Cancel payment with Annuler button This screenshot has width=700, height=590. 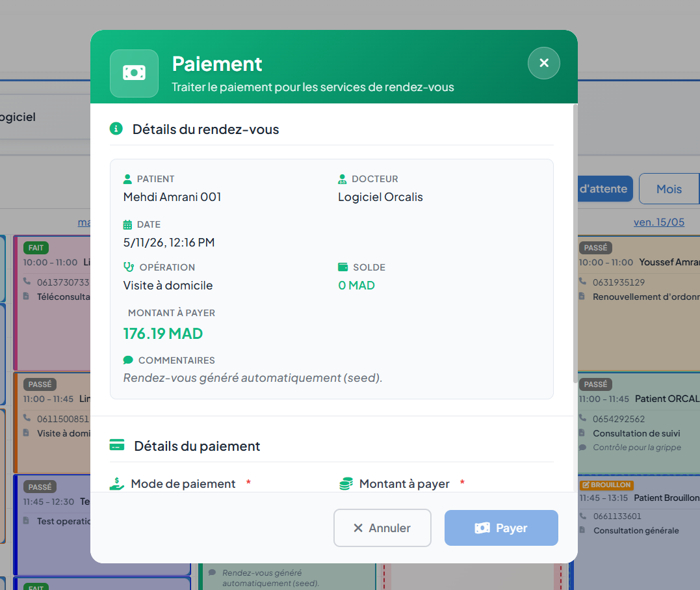pos(382,528)
